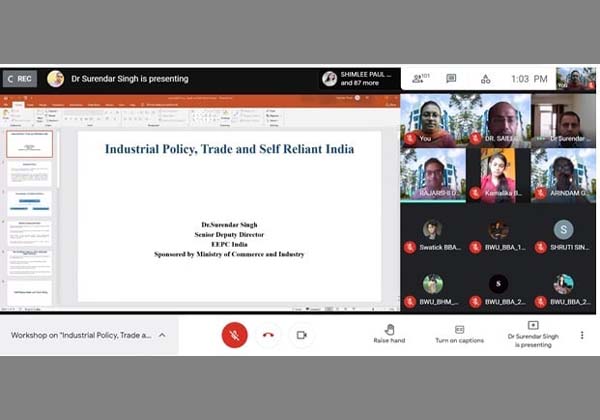Open SHIMLEE PAUL and 87 more participants
The height and width of the screenshot is (420, 600).
pos(358,79)
